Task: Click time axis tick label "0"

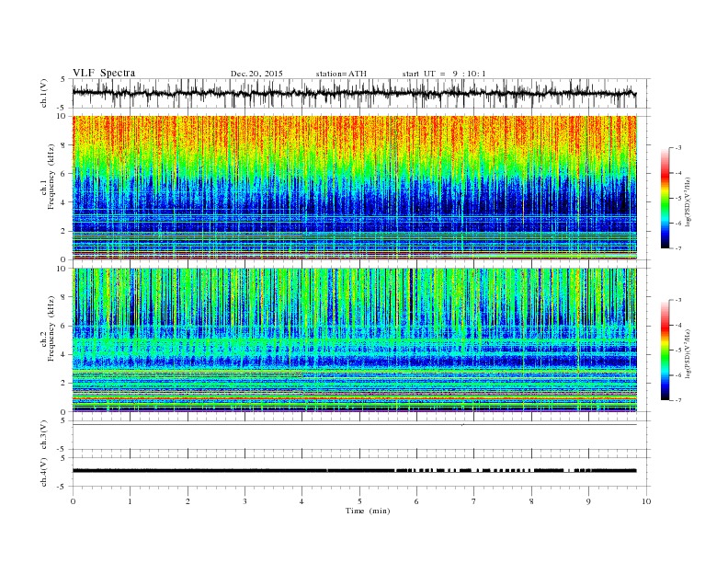Action: tap(73, 501)
